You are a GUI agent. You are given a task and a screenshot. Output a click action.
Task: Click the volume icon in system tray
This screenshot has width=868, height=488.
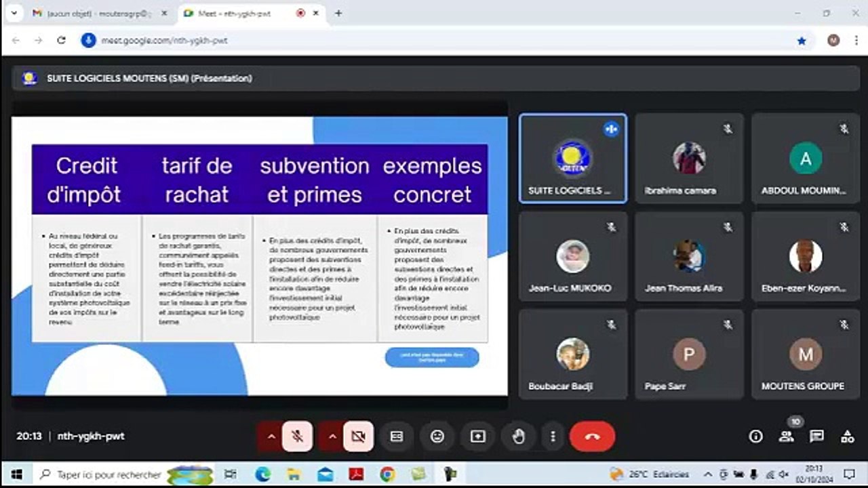[783, 474]
